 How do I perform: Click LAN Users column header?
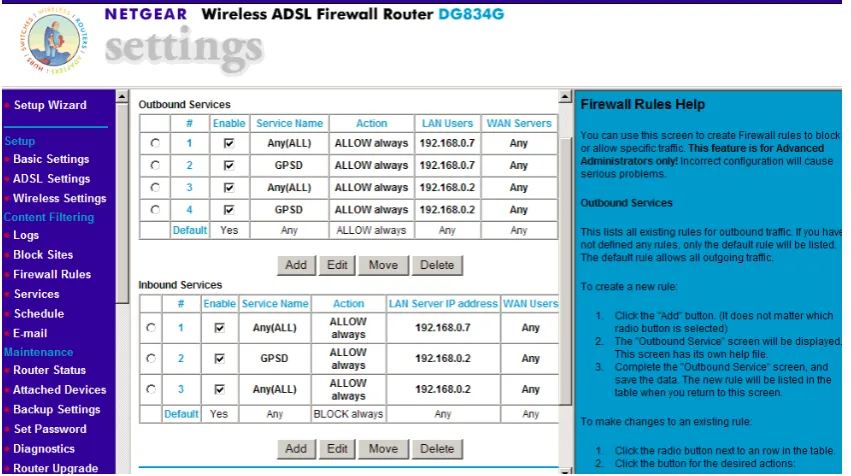(x=447, y=123)
